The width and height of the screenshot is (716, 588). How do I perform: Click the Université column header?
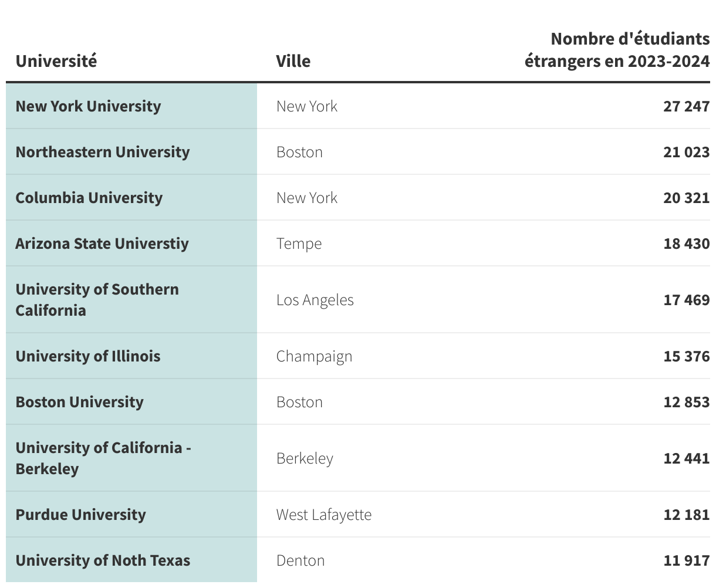tap(56, 61)
